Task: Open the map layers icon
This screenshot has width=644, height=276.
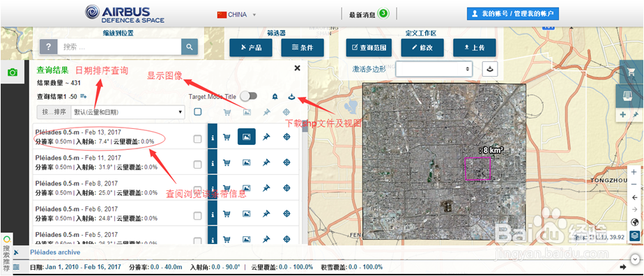Action: (634, 236)
